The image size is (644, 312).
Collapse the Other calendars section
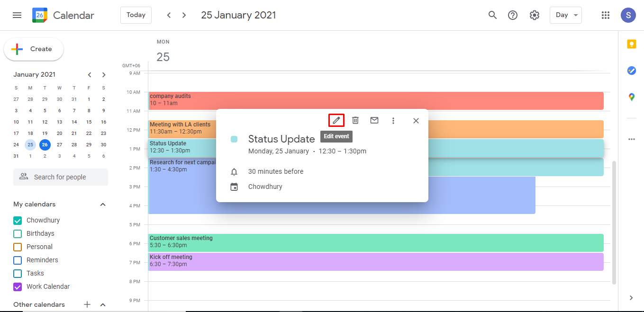[103, 304]
